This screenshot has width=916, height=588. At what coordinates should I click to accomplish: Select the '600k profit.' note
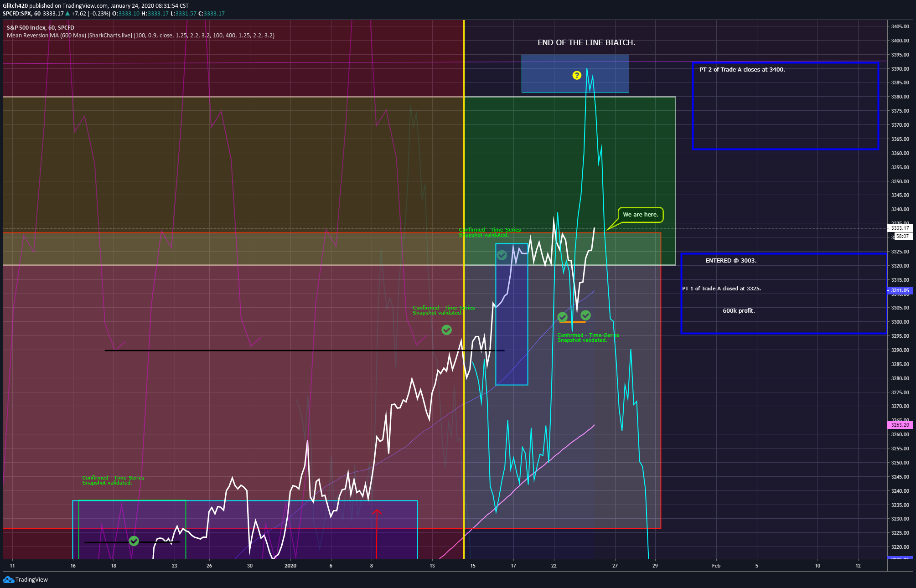point(739,311)
